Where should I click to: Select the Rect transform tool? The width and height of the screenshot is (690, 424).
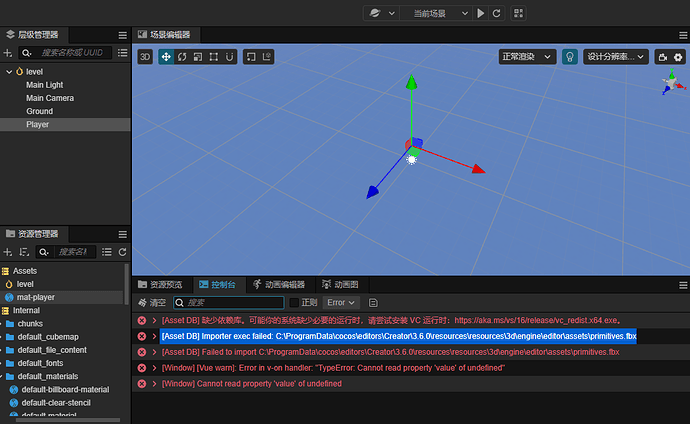click(x=214, y=57)
